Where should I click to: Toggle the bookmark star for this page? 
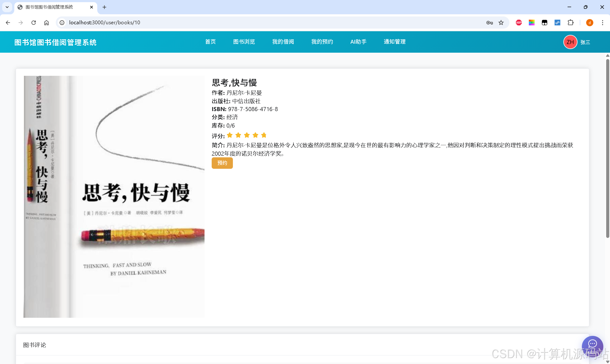pos(501,23)
